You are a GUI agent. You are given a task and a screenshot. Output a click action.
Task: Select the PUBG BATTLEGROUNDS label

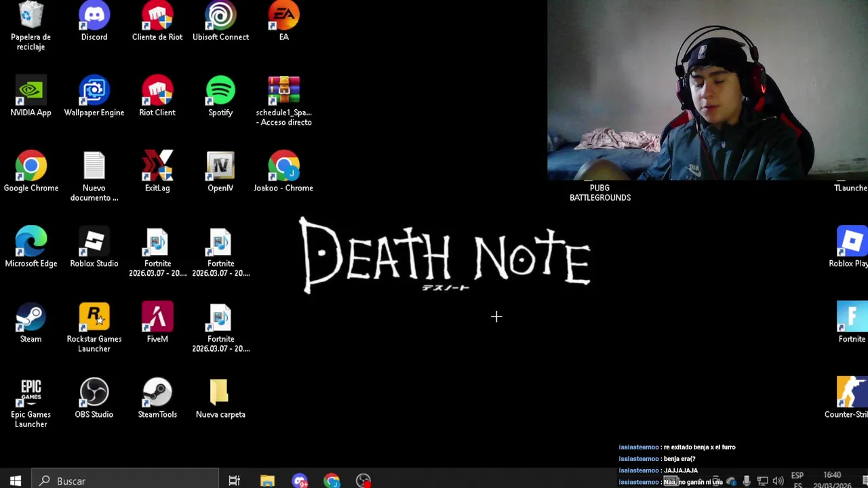click(600, 192)
